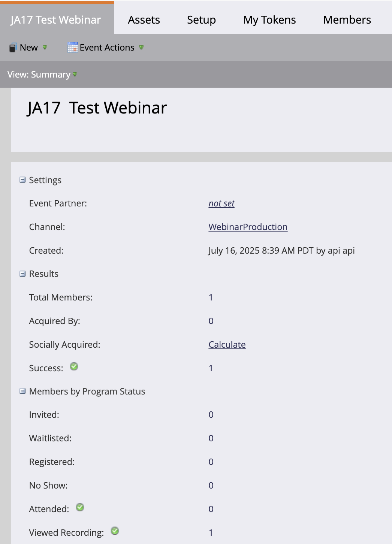Open the WebinarProduction channel link
The height and width of the screenshot is (544, 392).
tap(248, 227)
